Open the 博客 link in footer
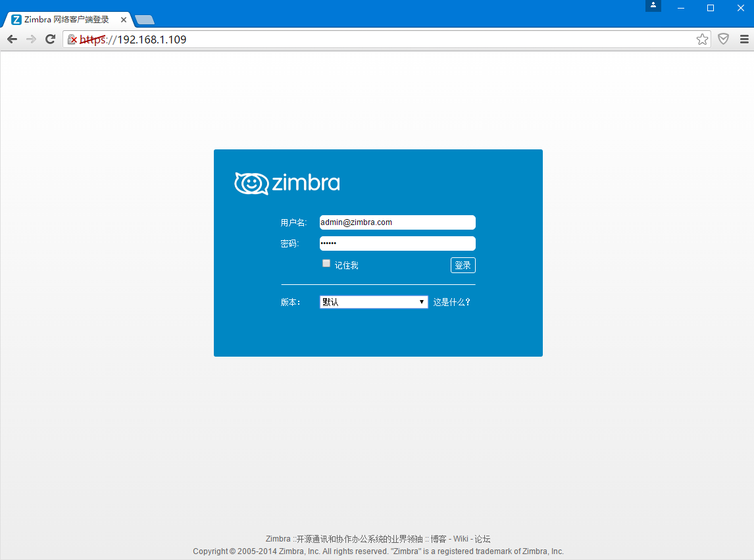Image resolution: width=754 pixels, height=560 pixels. click(x=438, y=539)
